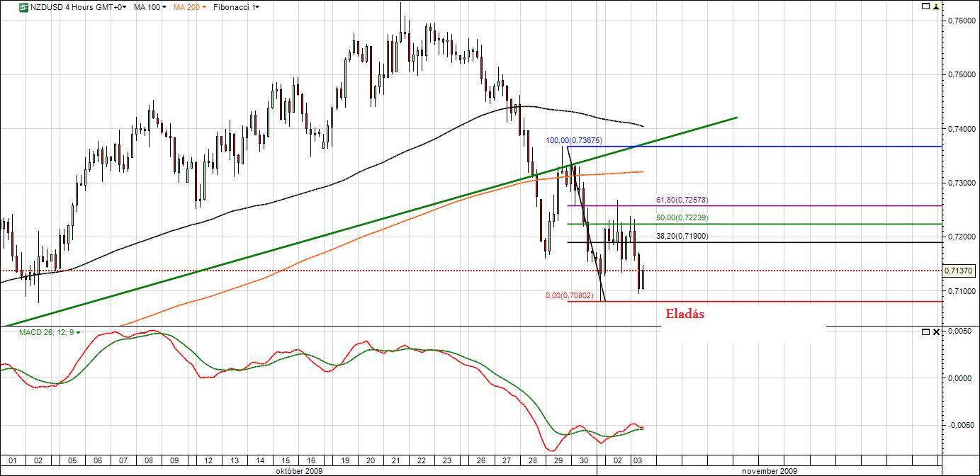The height and width of the screenshot is (476, 980).
Task: Close the MACD indicator panel
Action: [936, 331]
